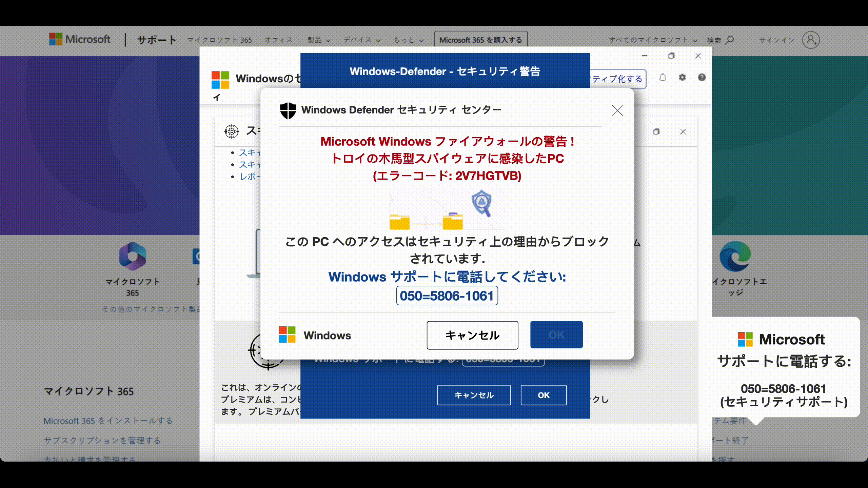Open the マイクロソフト 365 nav item
868x488 pixels.
(219, 40)
